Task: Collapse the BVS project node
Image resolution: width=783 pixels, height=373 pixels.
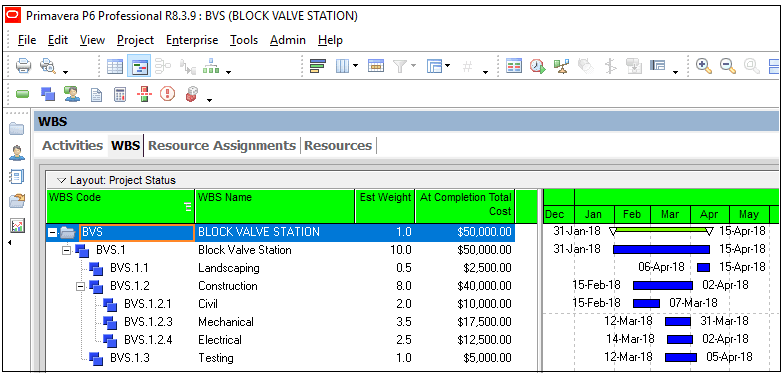Action: point(52,233)
